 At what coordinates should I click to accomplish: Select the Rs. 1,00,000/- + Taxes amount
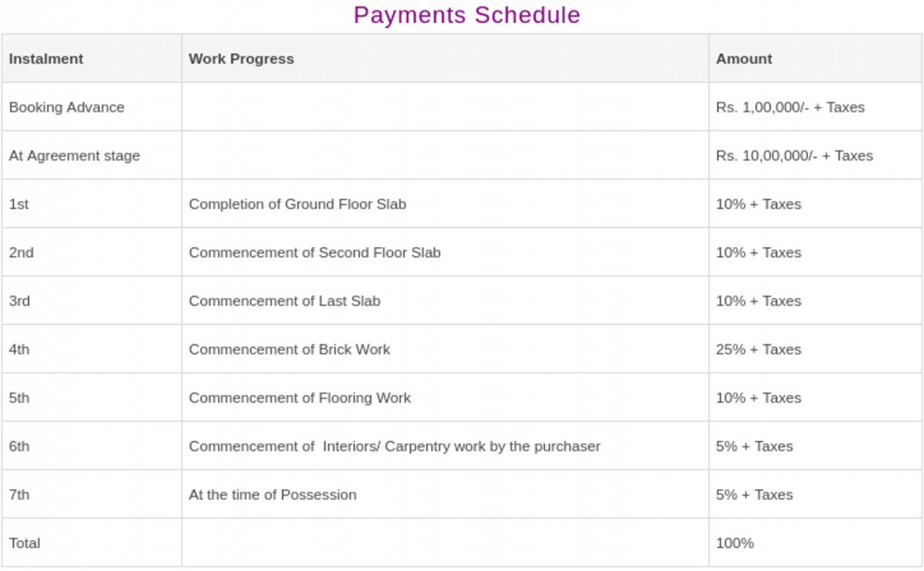coord(790,107)
